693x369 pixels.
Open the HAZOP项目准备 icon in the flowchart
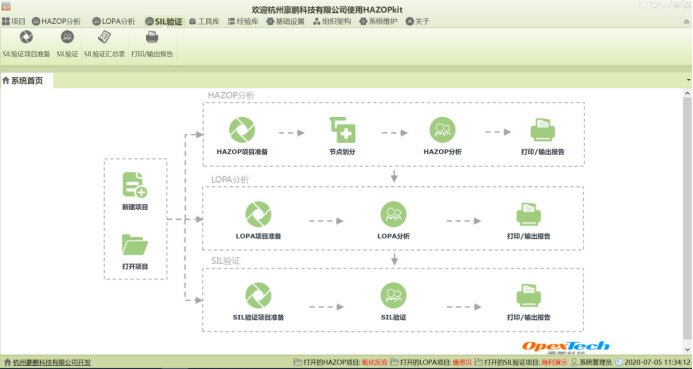[x=242, y=130]
